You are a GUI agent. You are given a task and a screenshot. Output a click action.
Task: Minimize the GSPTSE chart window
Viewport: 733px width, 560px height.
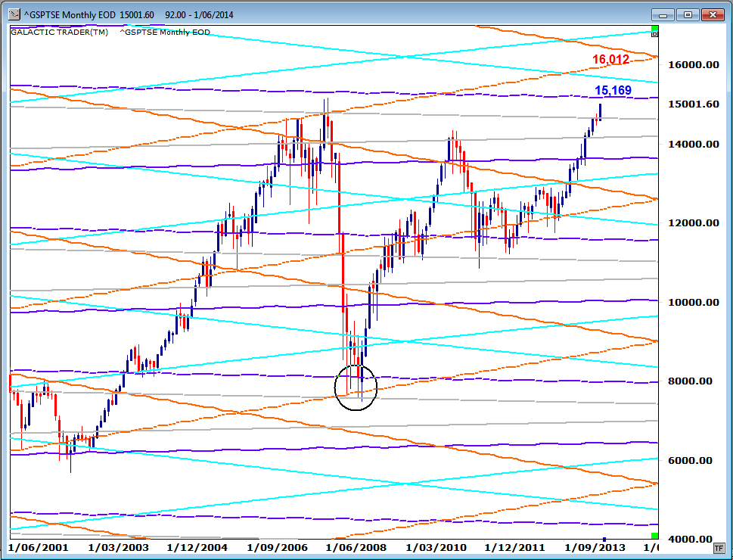[663, 15]
